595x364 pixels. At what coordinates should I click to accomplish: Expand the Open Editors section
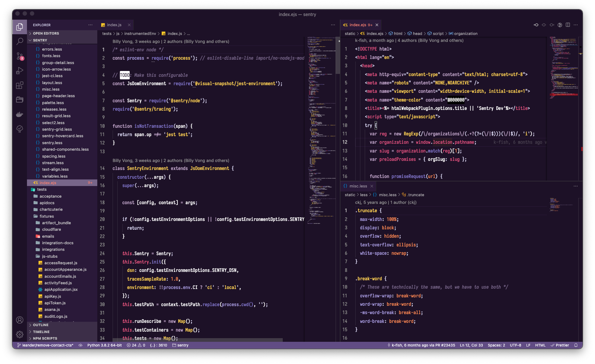(62, 33)
